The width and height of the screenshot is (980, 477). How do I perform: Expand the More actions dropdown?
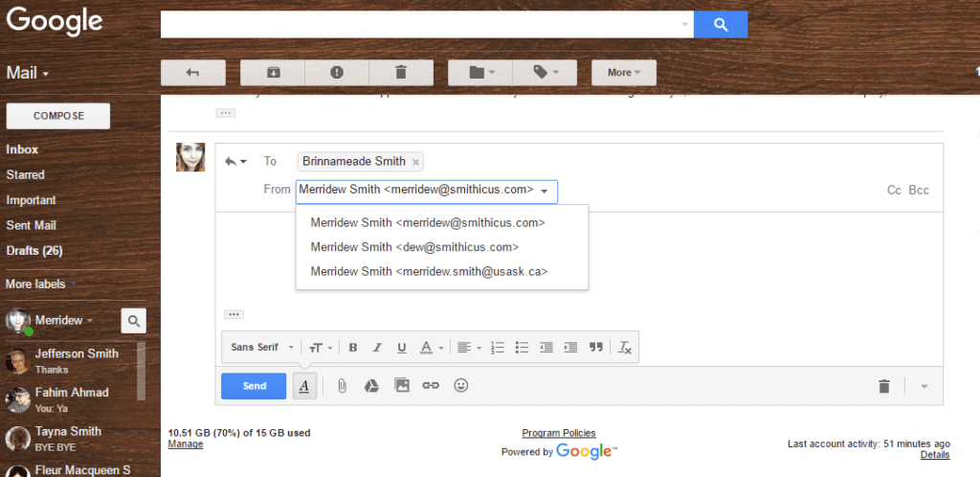[623, 72]
